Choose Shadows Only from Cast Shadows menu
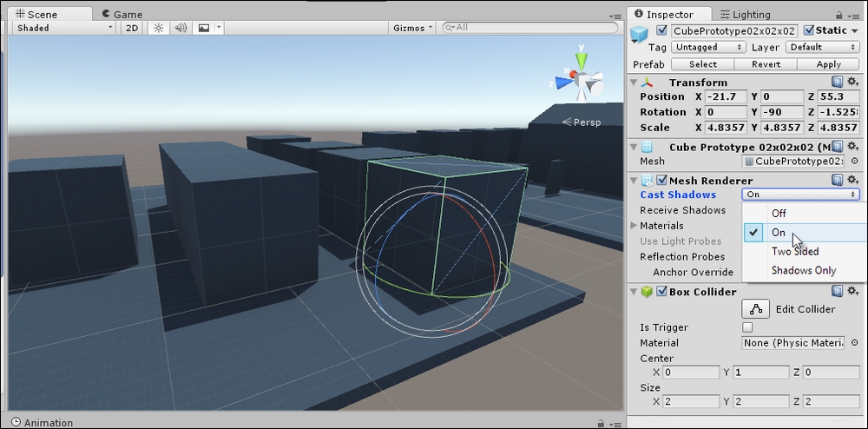This screenshot has width=868, height=429. (x=803, y=270)
